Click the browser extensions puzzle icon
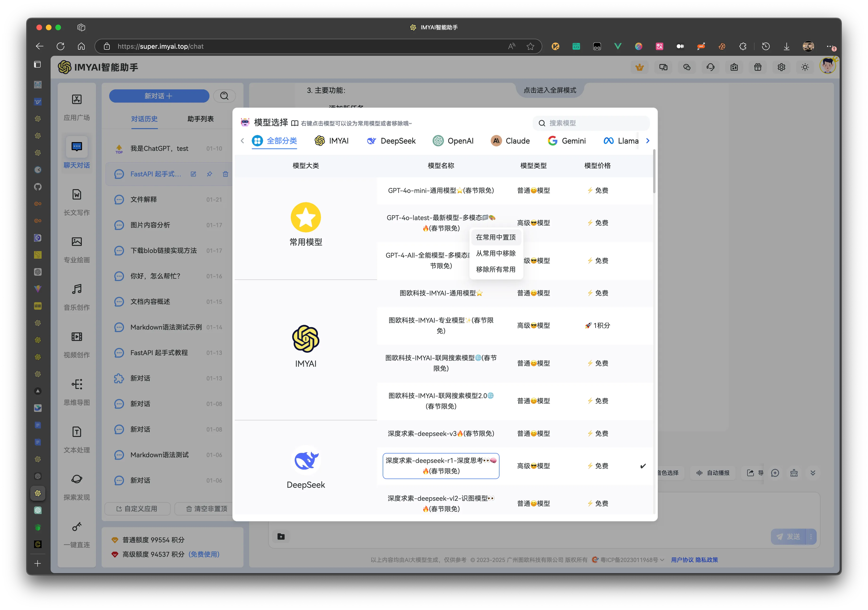Viewport: 868px width, 610px height. 742,46
